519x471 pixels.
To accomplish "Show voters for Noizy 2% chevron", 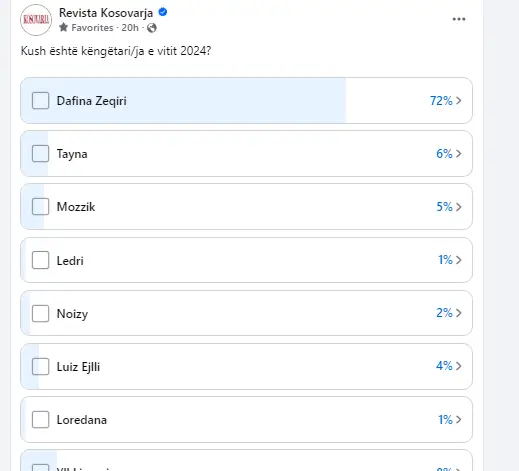I will click(x=459, y=313).
